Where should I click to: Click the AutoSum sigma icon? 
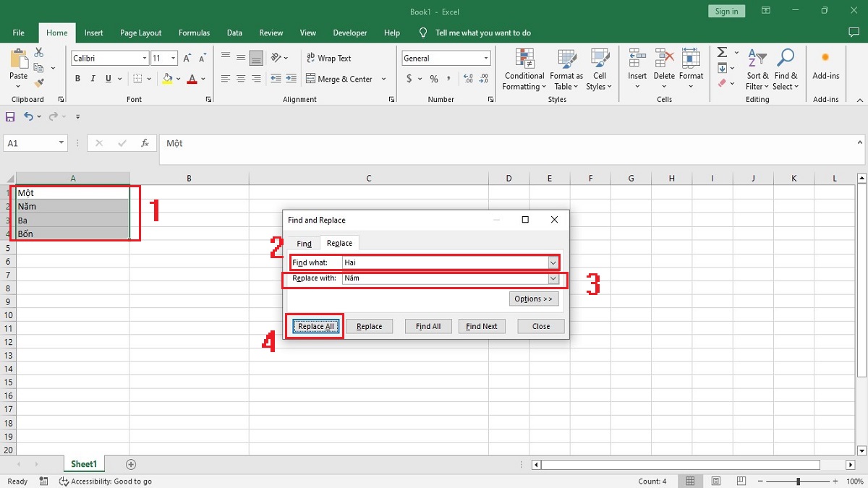click(722, 53)
